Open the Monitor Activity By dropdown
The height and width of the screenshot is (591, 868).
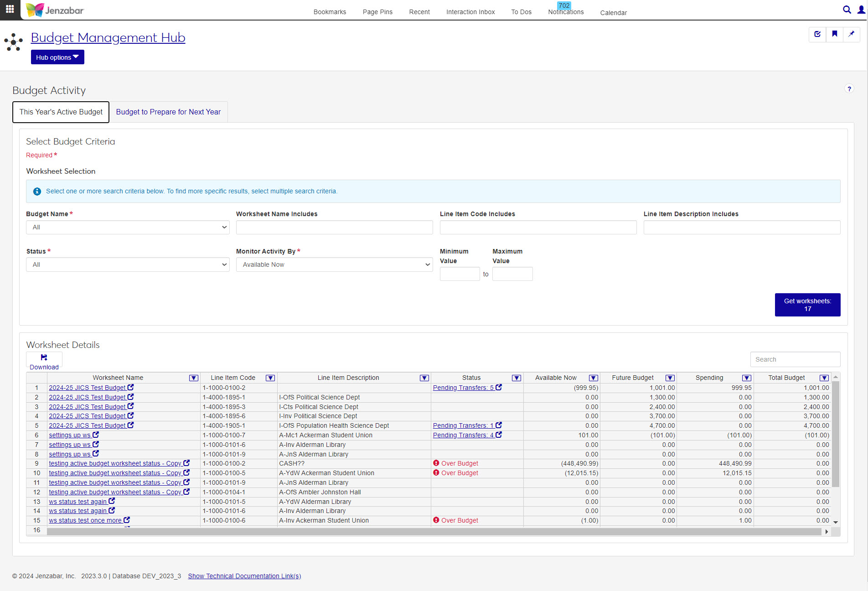click(334, 265)
